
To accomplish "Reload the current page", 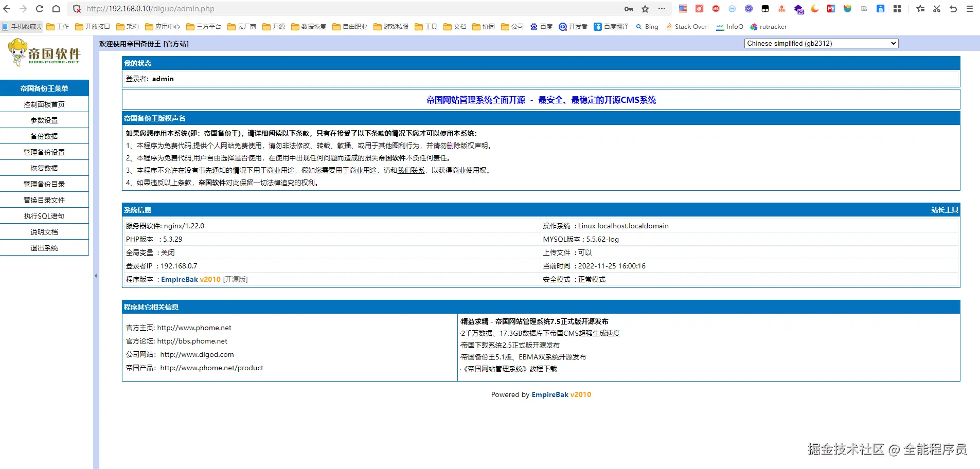I will (40, 9).
